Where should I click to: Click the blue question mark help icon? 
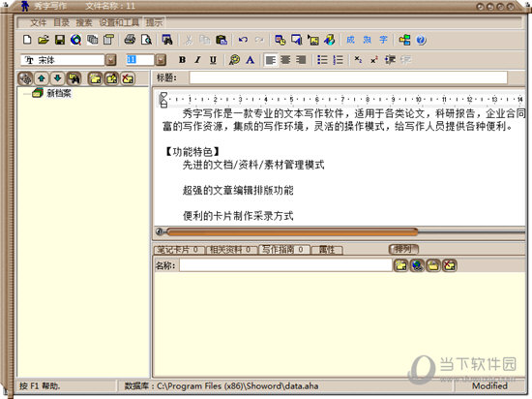pos(421,40)
